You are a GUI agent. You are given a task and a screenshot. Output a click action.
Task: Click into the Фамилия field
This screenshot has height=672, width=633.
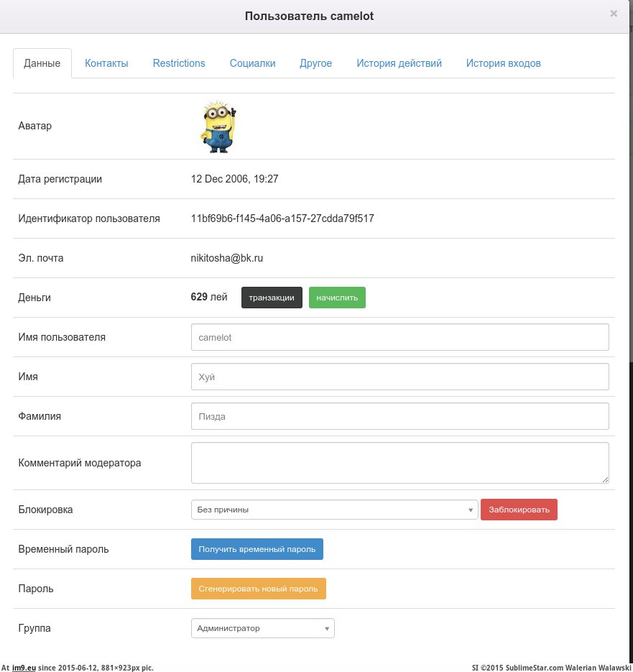coord(399,416)
